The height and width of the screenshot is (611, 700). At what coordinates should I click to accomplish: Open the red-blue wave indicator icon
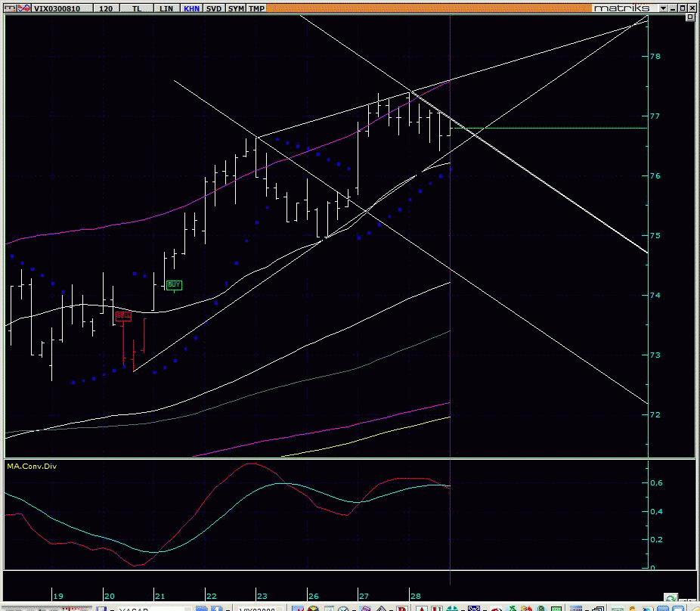pos(24,8)
